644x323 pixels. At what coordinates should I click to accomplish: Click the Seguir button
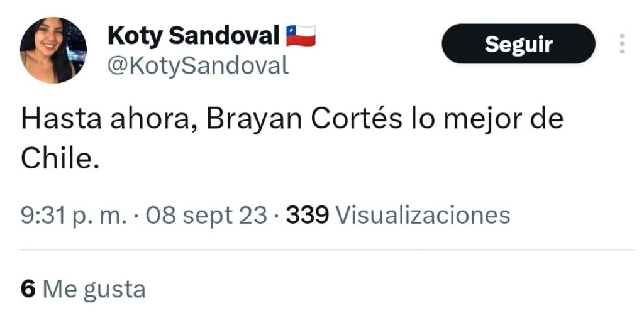click(x=518, y=44)
